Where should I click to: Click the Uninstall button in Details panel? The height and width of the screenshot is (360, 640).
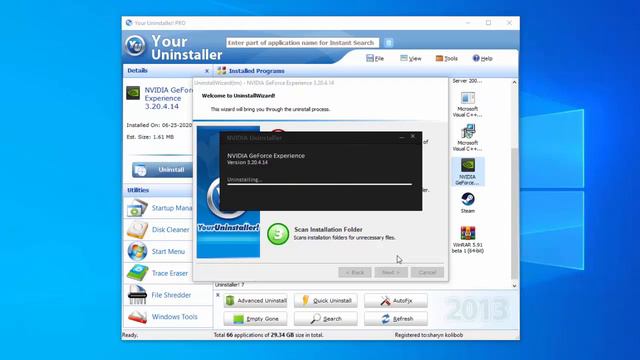click(x=162, y=170)
